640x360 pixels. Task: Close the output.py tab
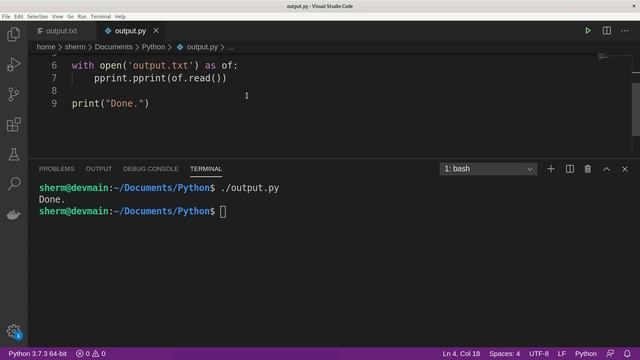(x=156, y=31)
